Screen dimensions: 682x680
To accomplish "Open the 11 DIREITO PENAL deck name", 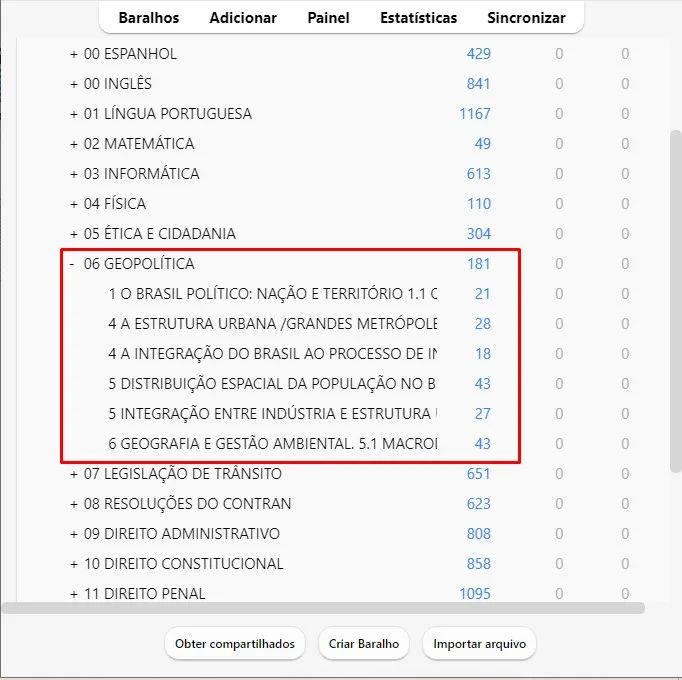I will [144, 594].
